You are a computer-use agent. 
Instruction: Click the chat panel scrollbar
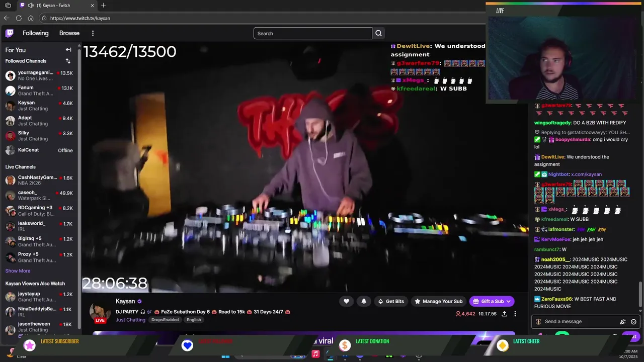[640, 294]
